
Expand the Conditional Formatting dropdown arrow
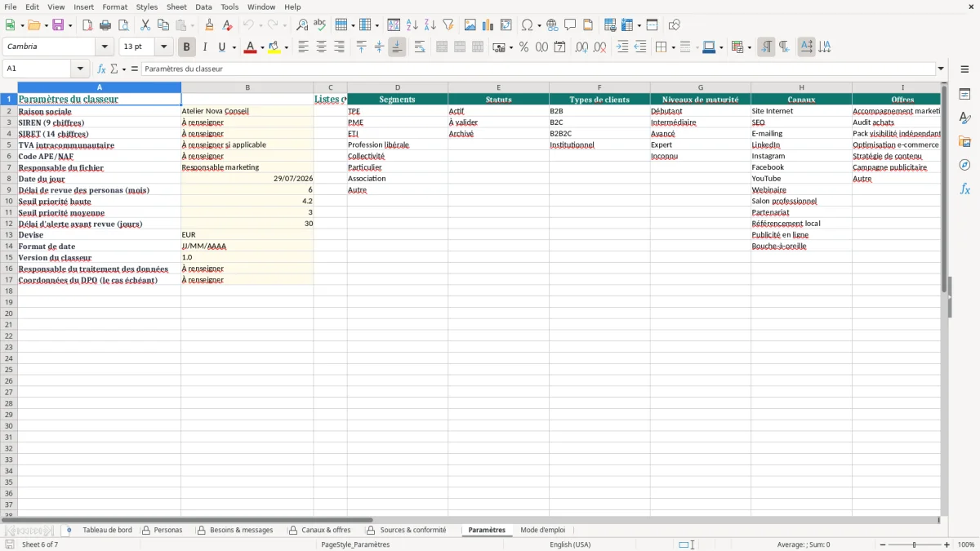[749, 47]
